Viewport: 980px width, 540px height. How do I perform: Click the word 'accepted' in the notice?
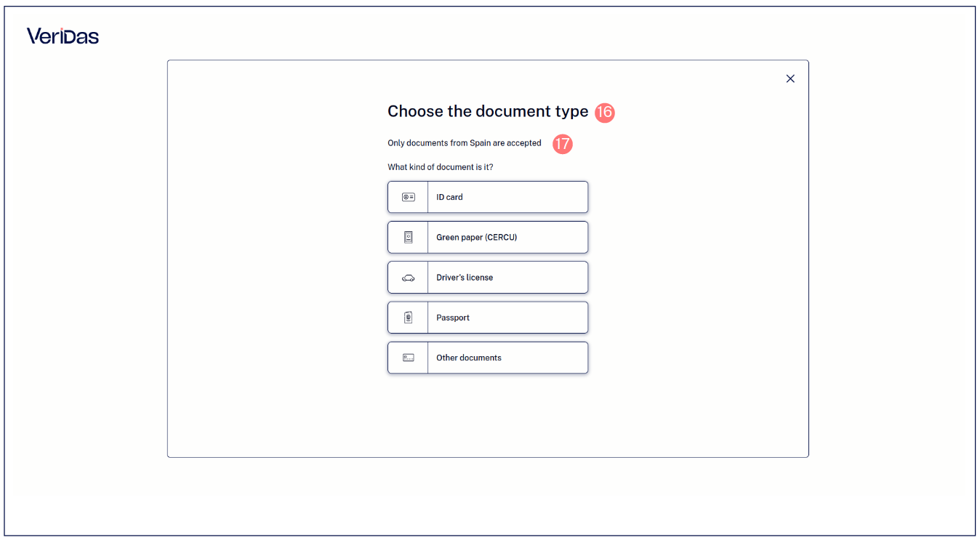click(524, 143)
